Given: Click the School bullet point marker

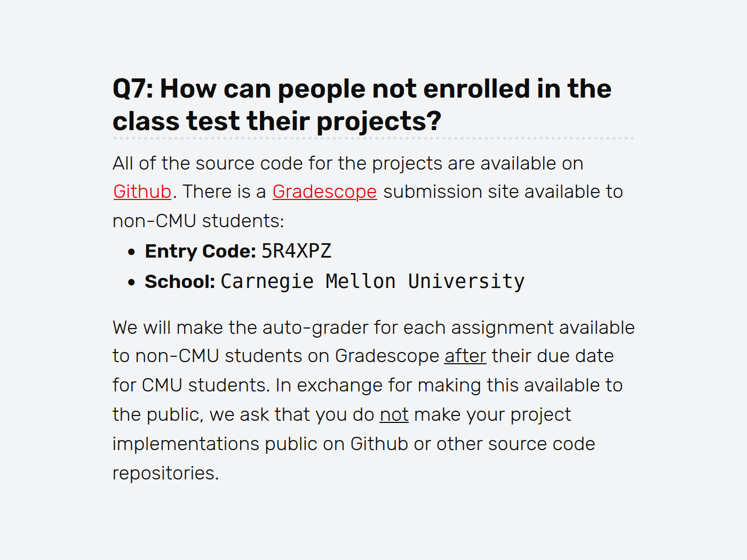Looking at the screenshot, I should coord(132,283).
